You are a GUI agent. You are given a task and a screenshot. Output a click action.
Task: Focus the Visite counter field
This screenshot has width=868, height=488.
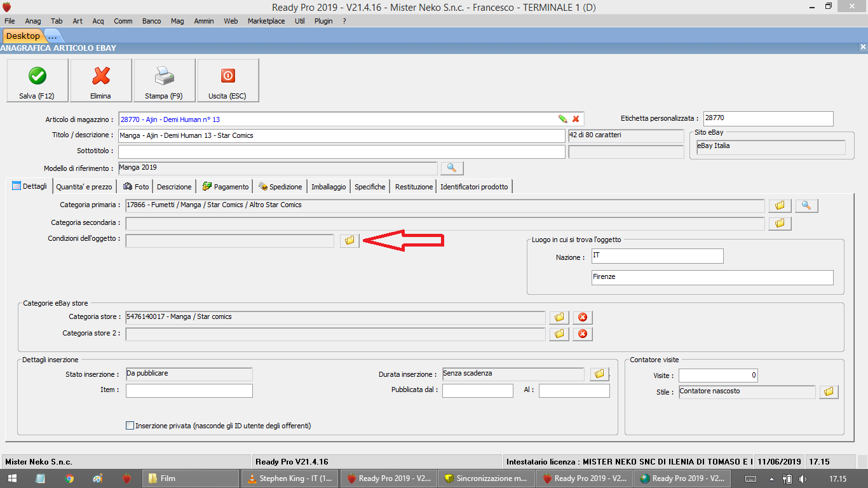[718, 376]
